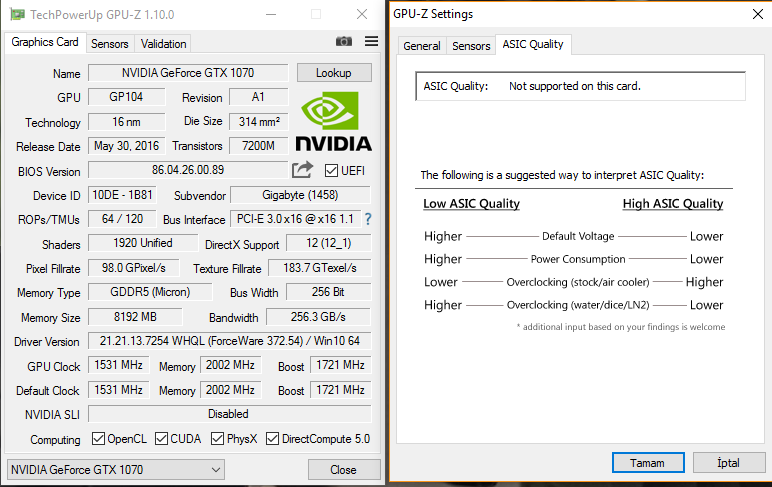Click the High ASIC Quality heading
Viewport: 772px width, 487px height.
tap(673, 204)
